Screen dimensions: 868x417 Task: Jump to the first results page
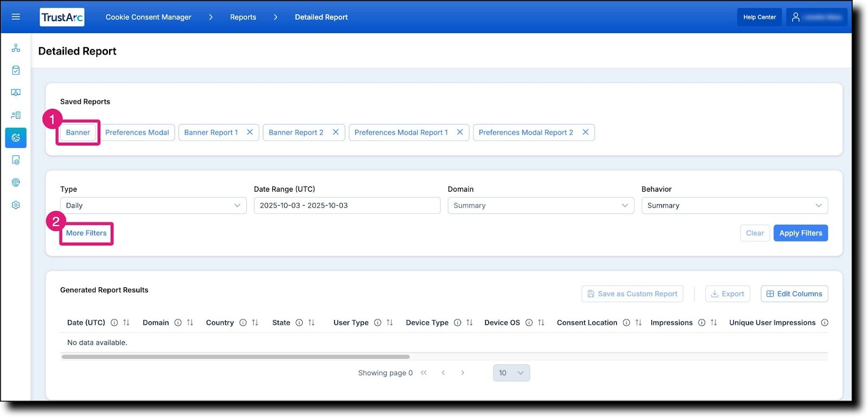click(424, 372)
